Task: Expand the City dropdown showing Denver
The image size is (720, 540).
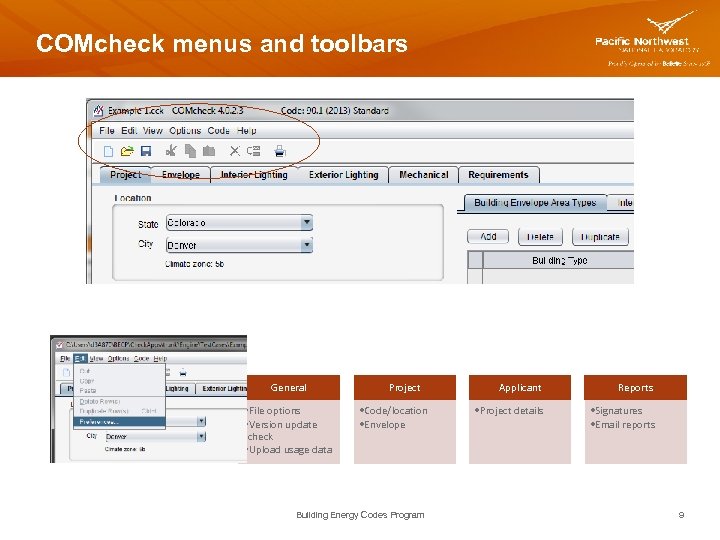Action: tap(239, 245)
